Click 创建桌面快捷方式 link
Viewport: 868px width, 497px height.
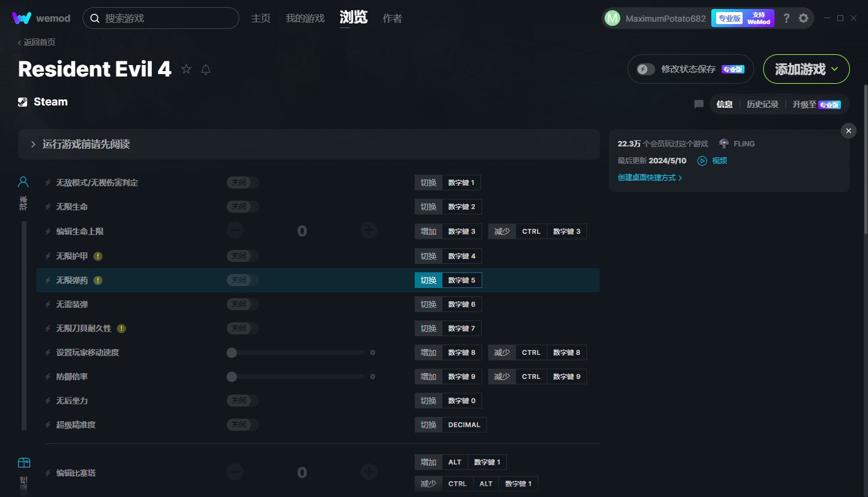click(x=650, y=178)
